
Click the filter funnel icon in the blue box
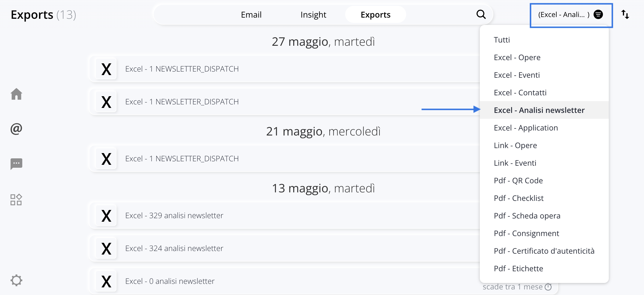pyautogui.click(x=599, y=14)
